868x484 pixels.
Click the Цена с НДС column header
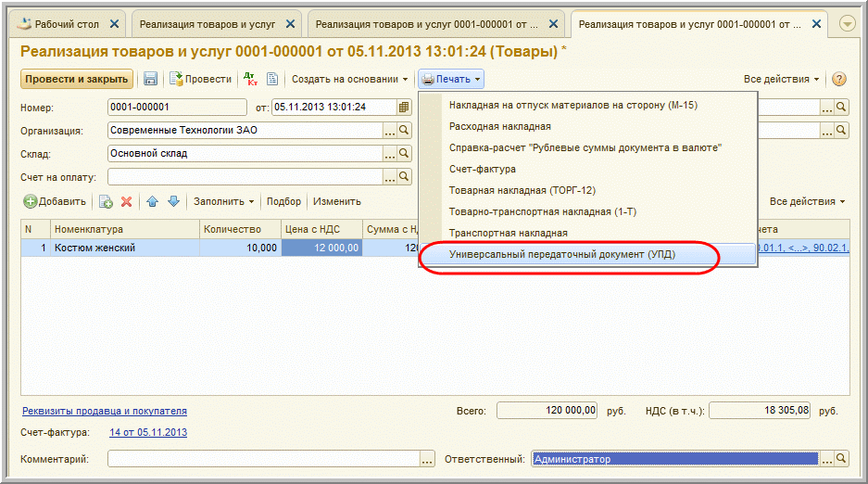click(x=322, y=229)
